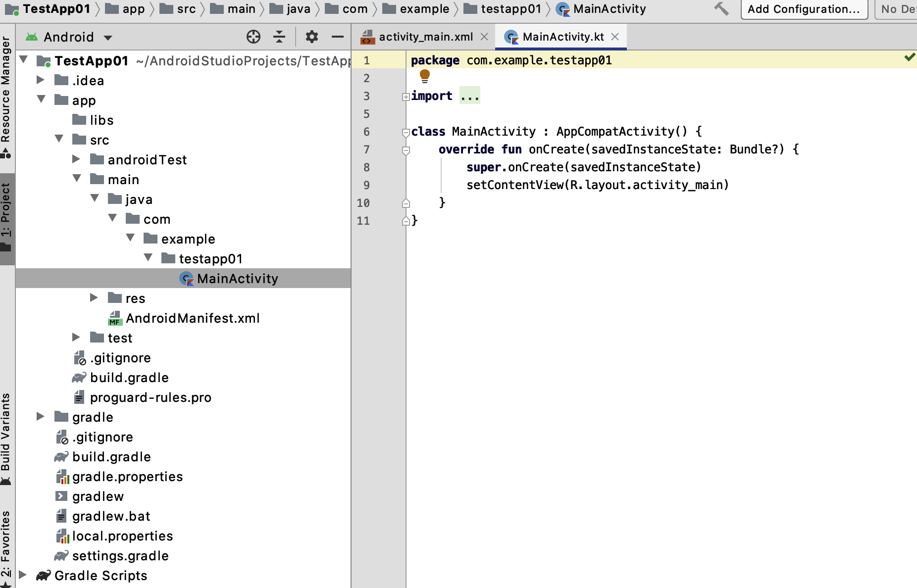Open the Resource Manager side tab
The height and width of the screenshot is (588, 917).
pyautogui.click(x=6, y=97)
